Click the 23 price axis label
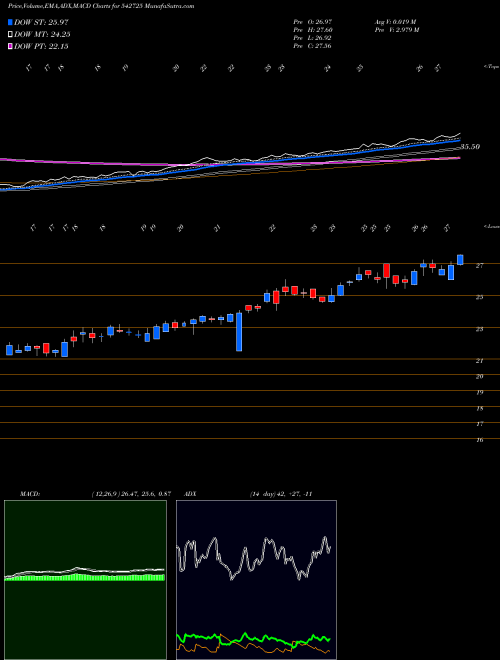 coord(479,329)
